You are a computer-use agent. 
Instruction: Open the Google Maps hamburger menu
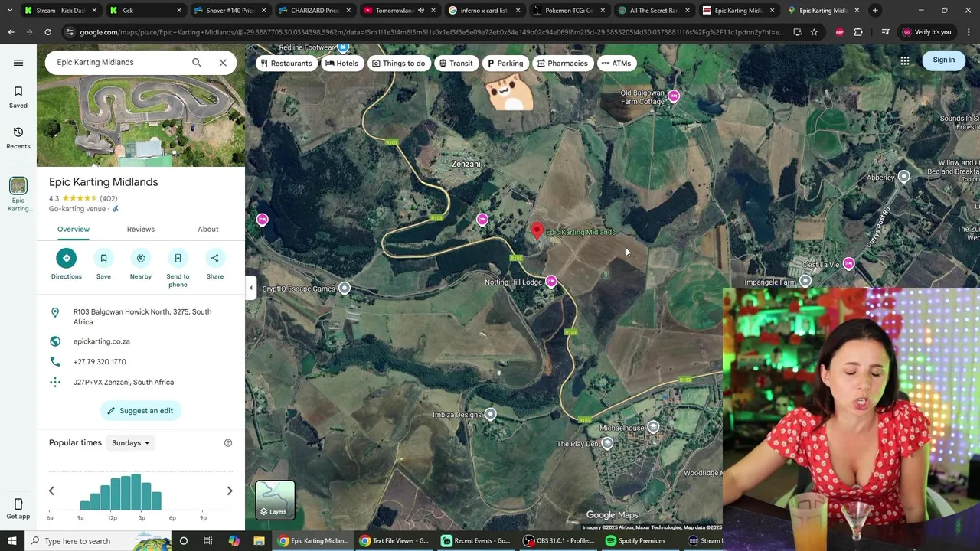(18, 63)
